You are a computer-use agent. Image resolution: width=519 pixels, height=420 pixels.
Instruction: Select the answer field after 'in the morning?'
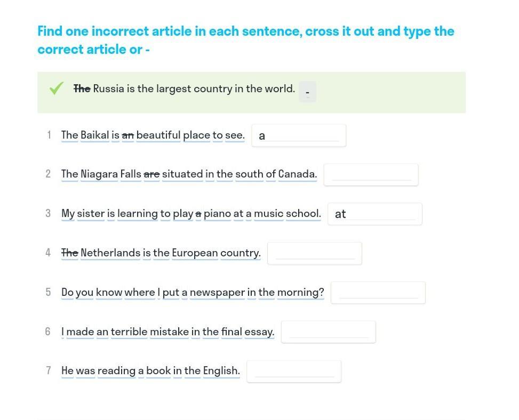pyautogui.click(x=378, y=293)
